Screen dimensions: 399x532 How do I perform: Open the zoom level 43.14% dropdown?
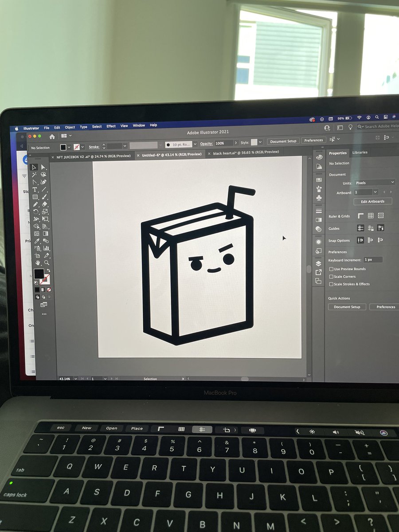pos(76,379)
